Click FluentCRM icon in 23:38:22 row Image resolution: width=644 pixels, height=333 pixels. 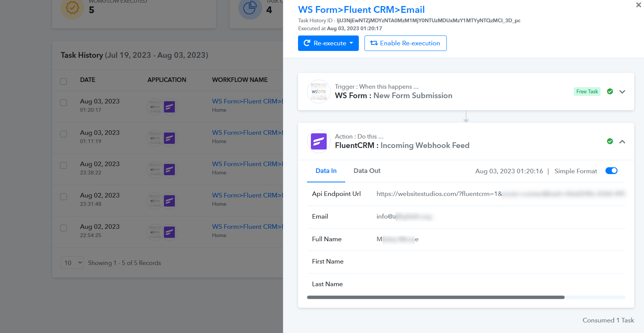click(170, 170)
